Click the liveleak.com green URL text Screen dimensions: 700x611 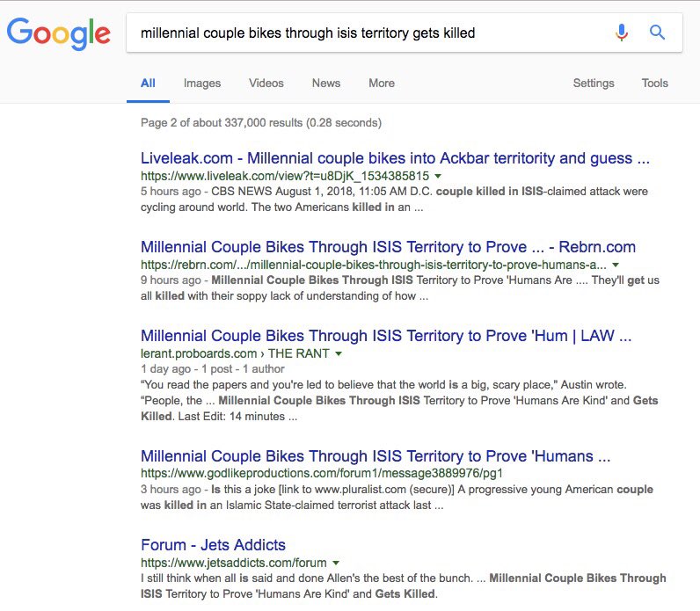tap(285, 176)
